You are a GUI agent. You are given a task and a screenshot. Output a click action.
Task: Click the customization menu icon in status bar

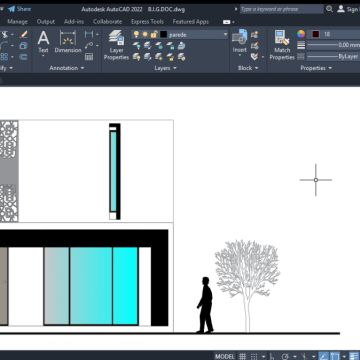click(354, 356)
